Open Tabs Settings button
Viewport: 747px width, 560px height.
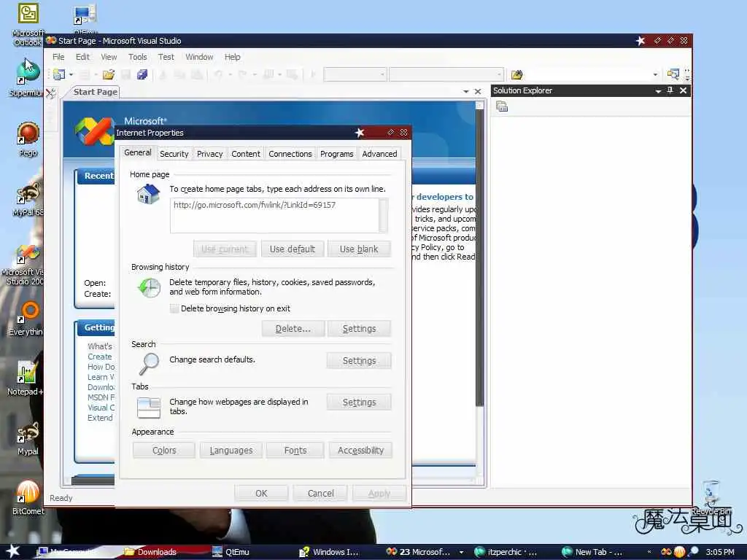tap(359, 402)
